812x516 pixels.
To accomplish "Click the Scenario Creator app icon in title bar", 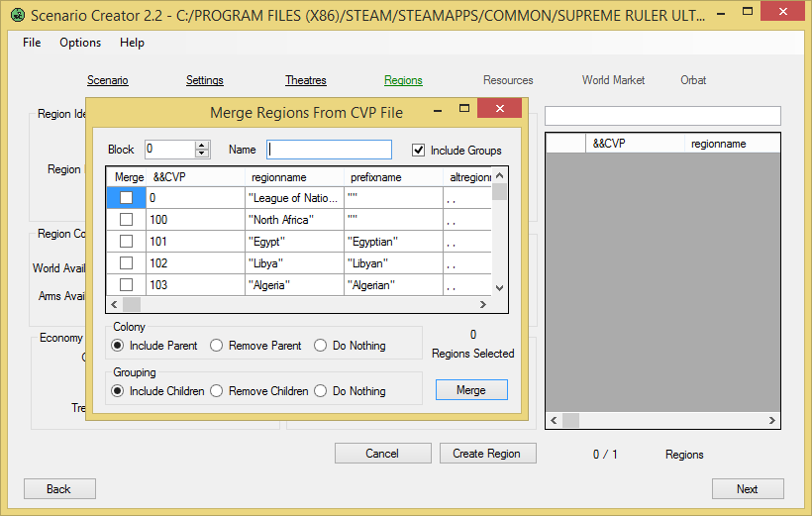I will pyautogui.click(x=18, y=15).
